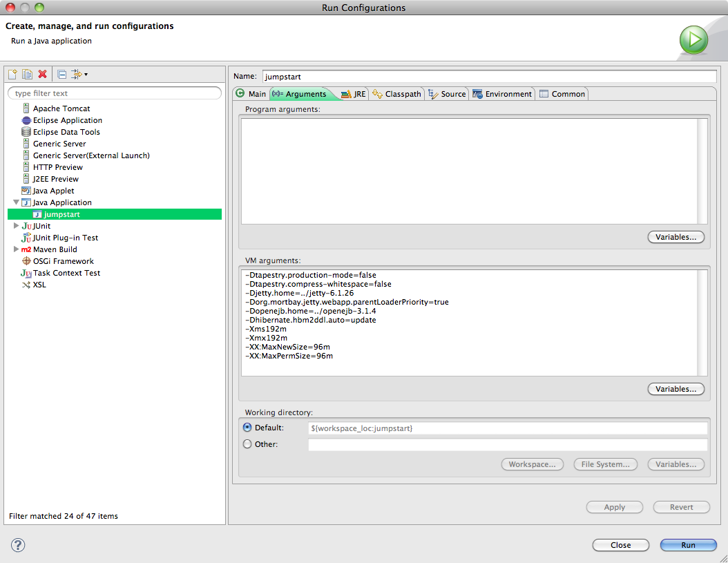Click the Generic Server icon
The image size is (728, 563).
(x=26, y=144)
